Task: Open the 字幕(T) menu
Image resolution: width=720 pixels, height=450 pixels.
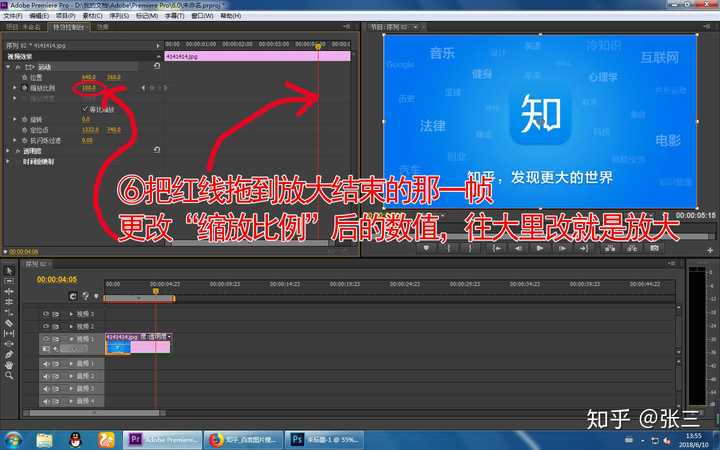Action: click(174, 16)
